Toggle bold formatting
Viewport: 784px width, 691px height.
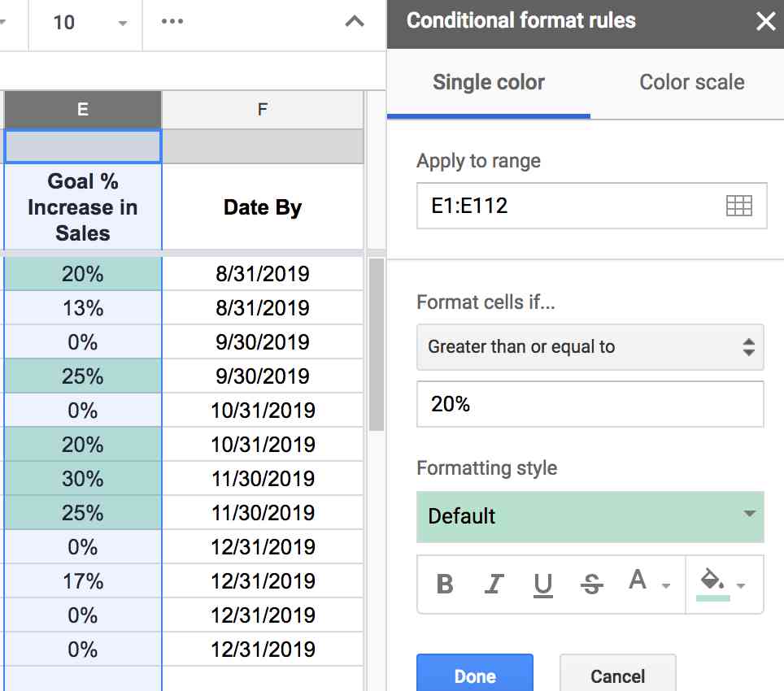coord(443,585)
